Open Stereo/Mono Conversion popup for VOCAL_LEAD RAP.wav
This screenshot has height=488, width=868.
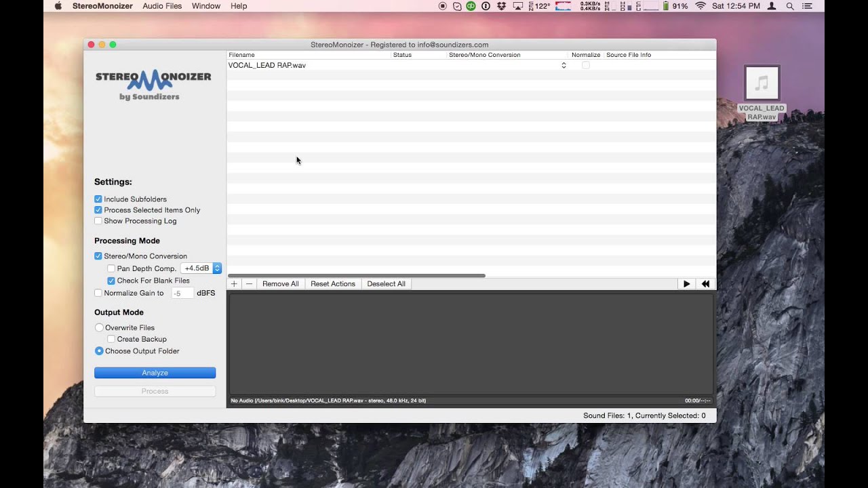564,65
